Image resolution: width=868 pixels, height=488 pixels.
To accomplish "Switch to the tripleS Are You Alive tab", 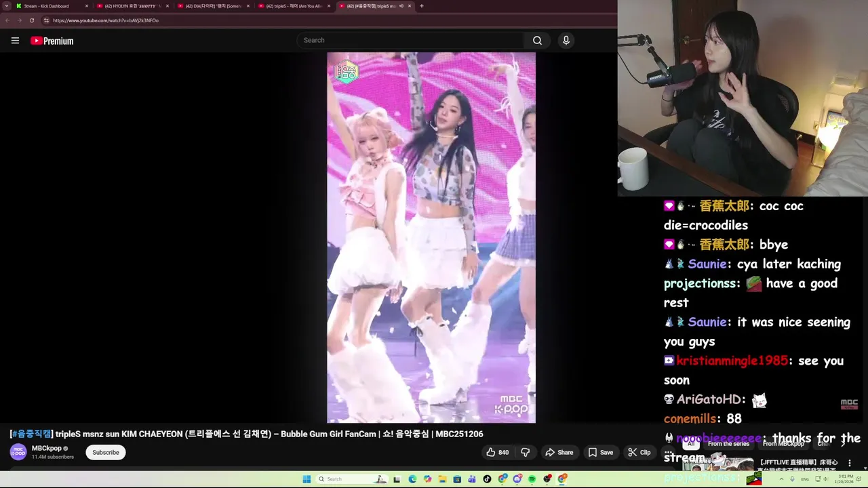I will pos(293,6).
